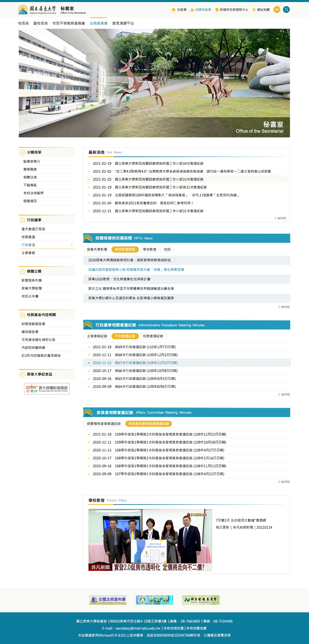Viewport: 309px width, 644px height.
Task: Open news 屏東UGSI教育、文化與產業在地深耕計畫
Action: tap(119, 279)
